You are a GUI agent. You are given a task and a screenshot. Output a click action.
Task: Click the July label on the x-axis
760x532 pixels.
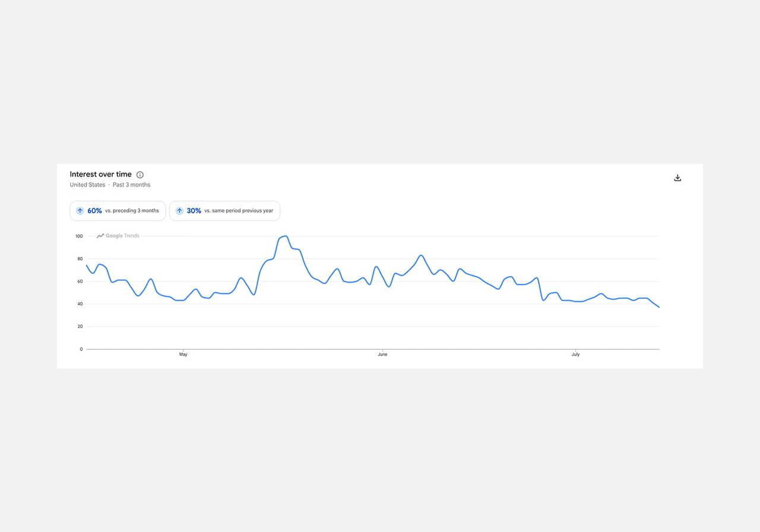pos(575,354)
